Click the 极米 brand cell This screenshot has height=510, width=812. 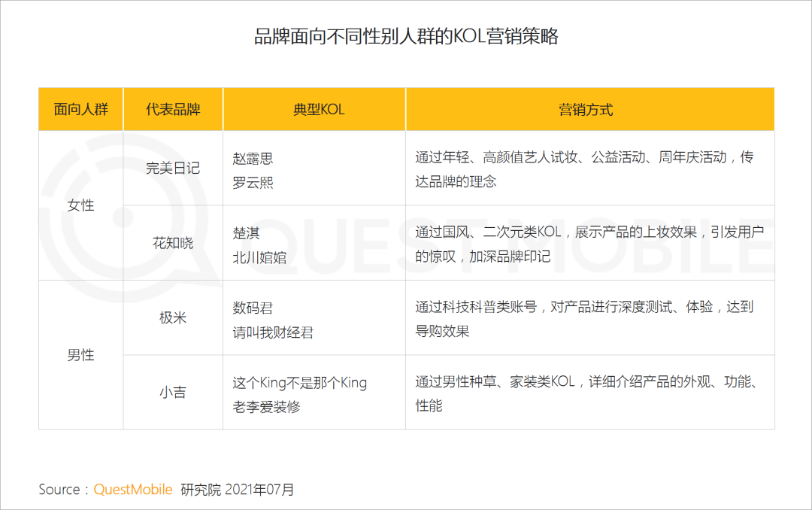173,317
